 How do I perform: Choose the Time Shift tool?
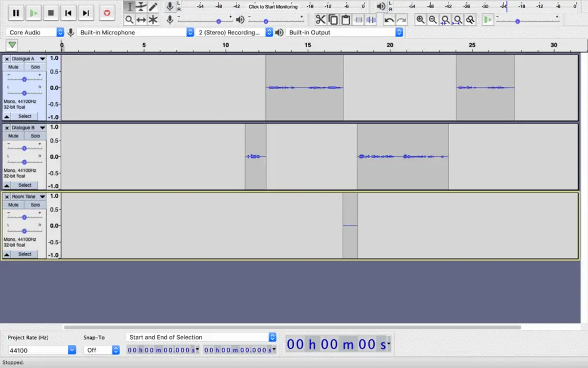coord(141,20)
